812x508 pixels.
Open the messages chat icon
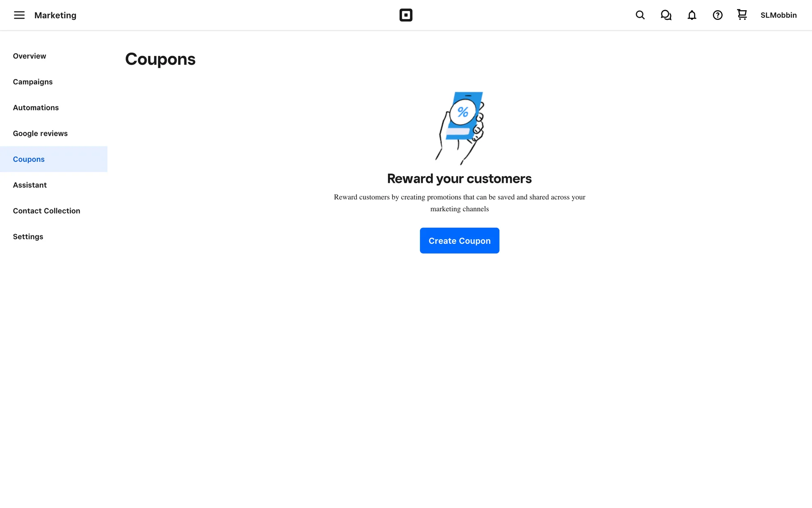coord(666,15)
